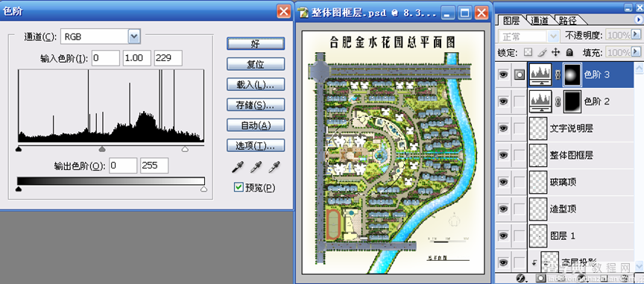Image resolution: width=644 pixels, height=284 pixels.
Task: Select the 文字说明层 layer thumbnail
Action: 538,128
